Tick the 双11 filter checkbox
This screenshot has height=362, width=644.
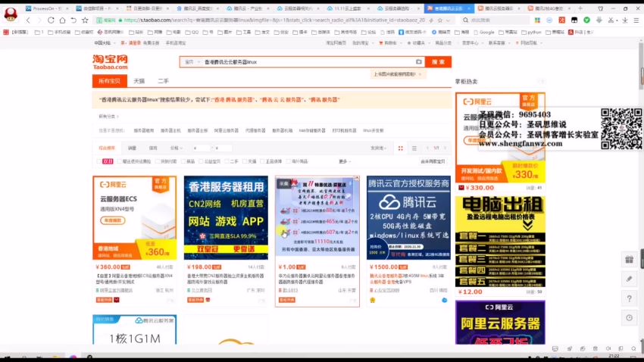[98, 162]
